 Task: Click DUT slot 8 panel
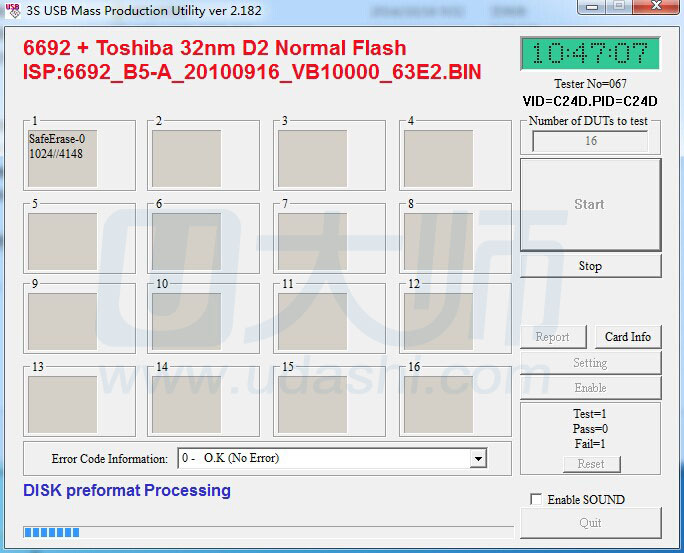(438, 242)
